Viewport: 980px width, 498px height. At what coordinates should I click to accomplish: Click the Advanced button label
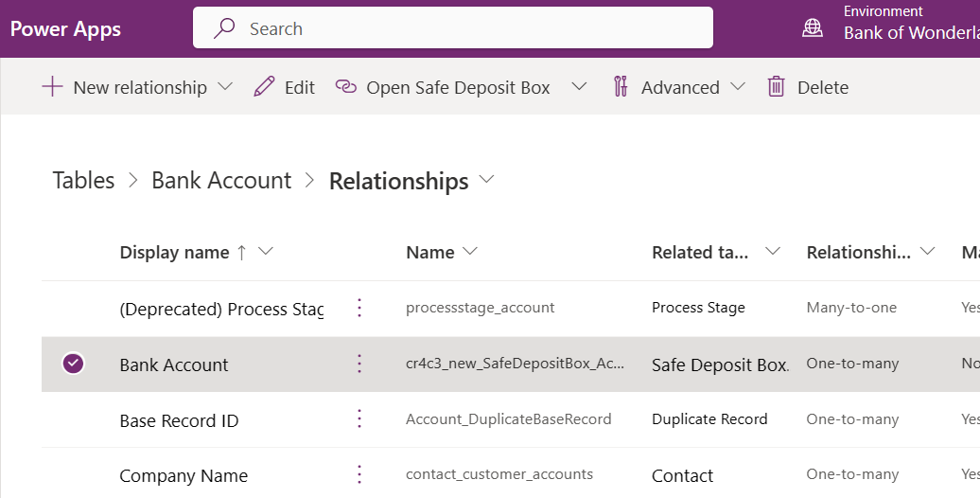pos(680,88)
